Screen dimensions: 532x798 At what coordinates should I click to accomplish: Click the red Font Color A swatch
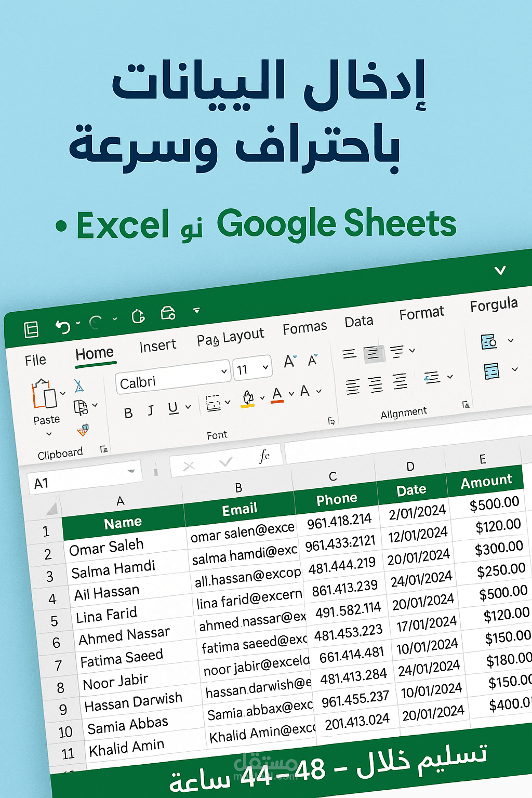click(x=277, y=395)
